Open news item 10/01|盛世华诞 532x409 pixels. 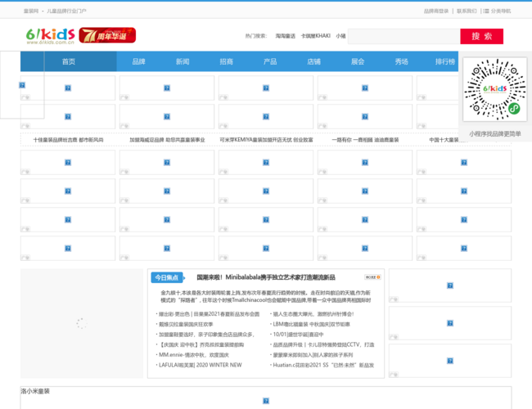click(298, 335)
